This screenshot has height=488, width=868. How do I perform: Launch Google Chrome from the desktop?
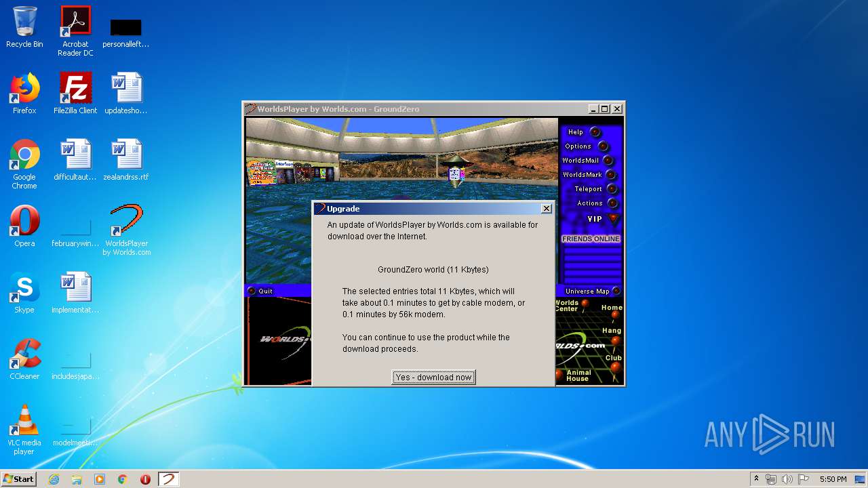(x=24, y=165)
